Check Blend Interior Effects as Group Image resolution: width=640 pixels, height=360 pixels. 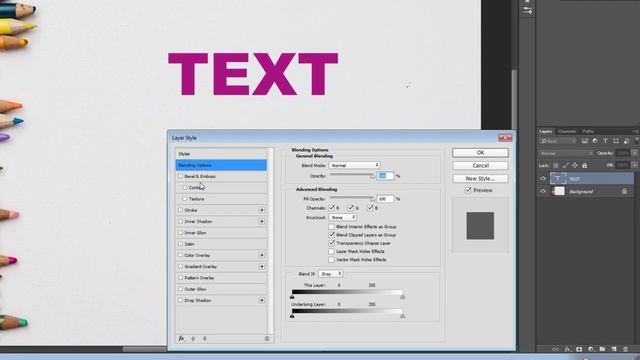(x=331, y=227)
